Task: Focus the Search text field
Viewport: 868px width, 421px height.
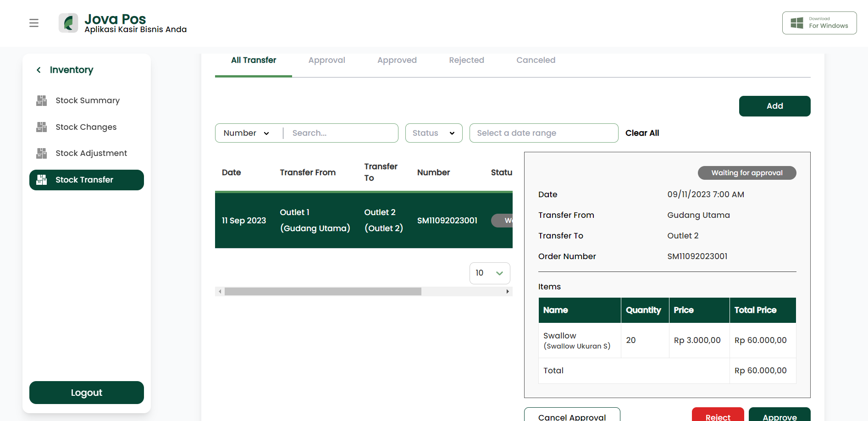Action: pyautogui.click(x=342, y=133)
